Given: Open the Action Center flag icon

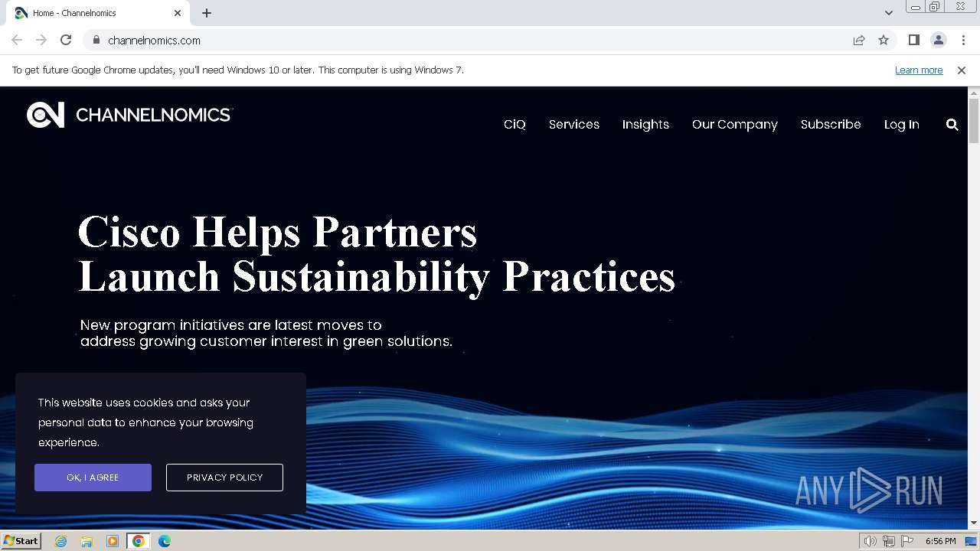Looking at the screenshot, I should click(907, 541).
